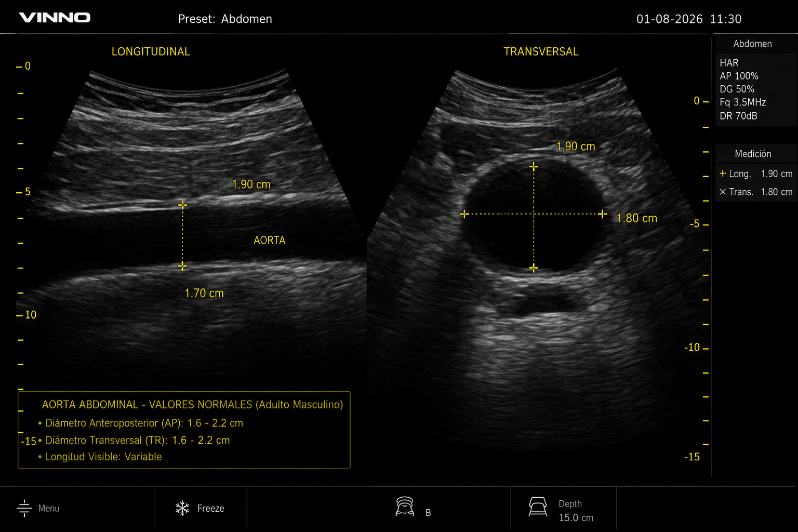Click the -5 mark on right depth scale
798x532 pixels.
click(699, 224)
